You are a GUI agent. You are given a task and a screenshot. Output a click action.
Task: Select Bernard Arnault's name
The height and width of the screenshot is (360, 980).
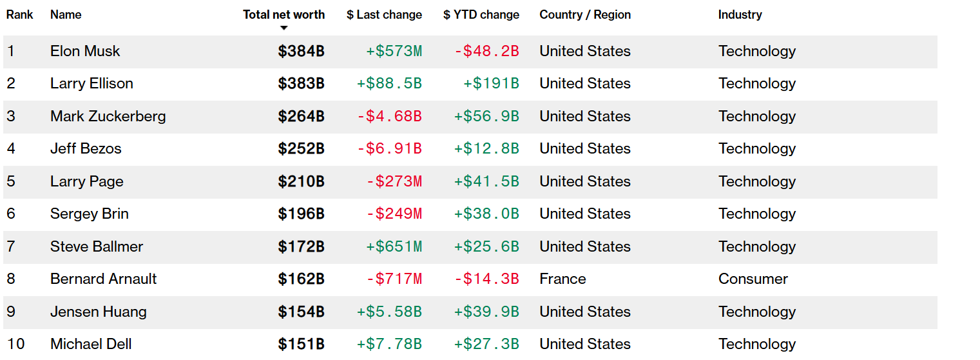pos(103,279)
